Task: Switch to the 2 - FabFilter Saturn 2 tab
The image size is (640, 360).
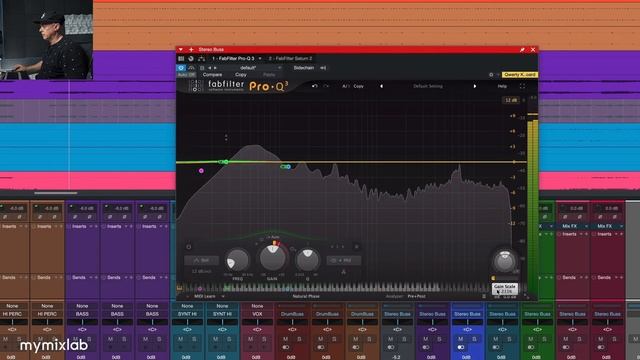Action: click(290, 58)
